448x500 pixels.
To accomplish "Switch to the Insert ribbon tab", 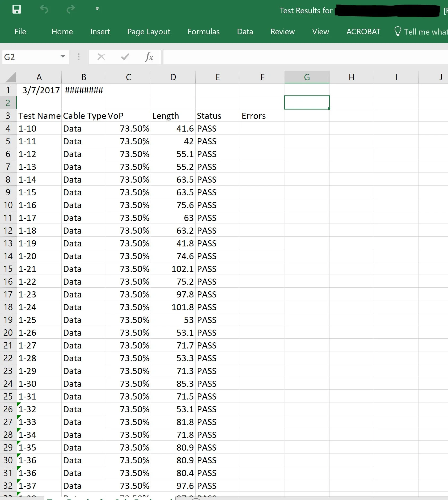I will coord(100,32).
